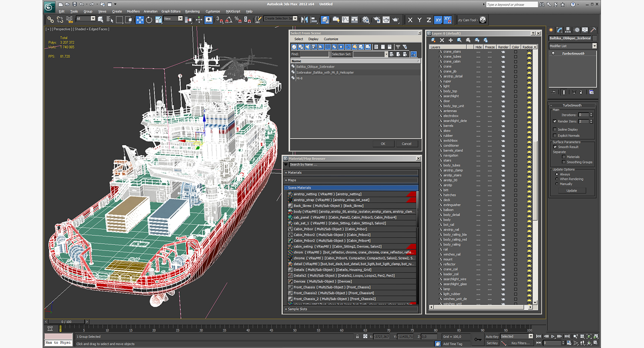Click the Maximize Viewport Toggle icon
Image resolution: width=644 pixels, height=348 pixels.
click(x=595, y=342)
